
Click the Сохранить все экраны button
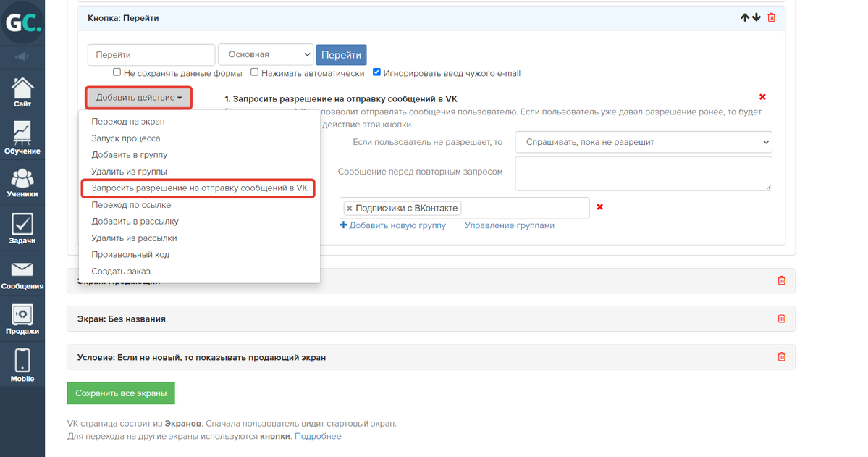click(x=121, y=393)
